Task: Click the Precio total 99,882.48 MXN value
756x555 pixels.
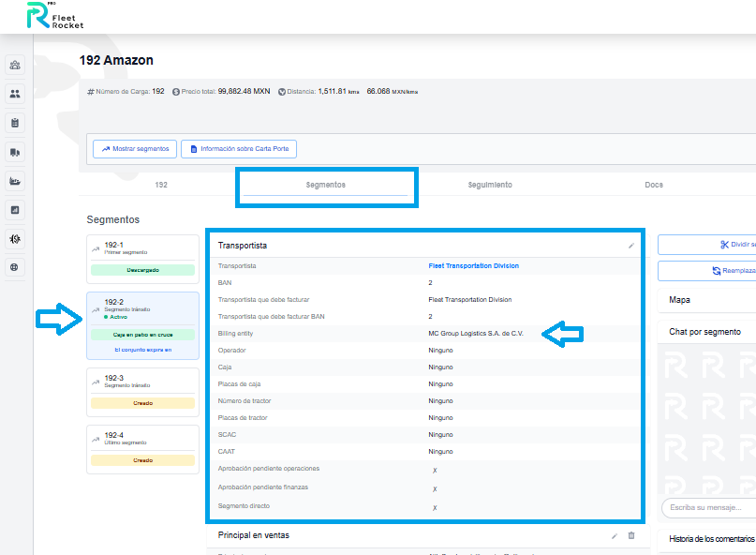Action: tap(244, 91)
